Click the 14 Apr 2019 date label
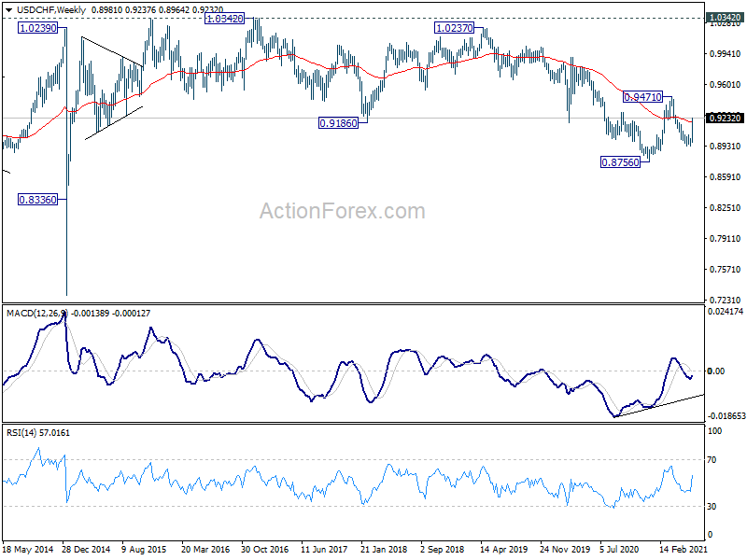 pyautogui.click(x=503, y=550)
